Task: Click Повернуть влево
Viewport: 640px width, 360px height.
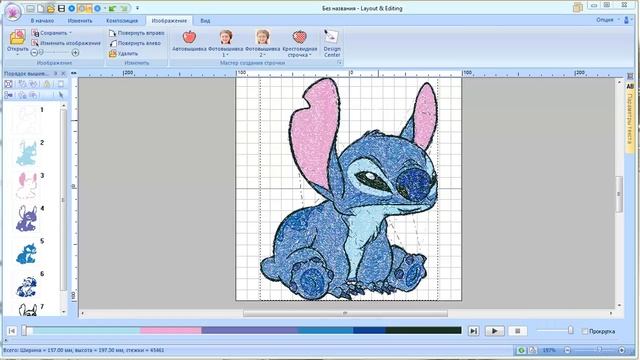Action: pyautogui.click(x=135, y=43)
